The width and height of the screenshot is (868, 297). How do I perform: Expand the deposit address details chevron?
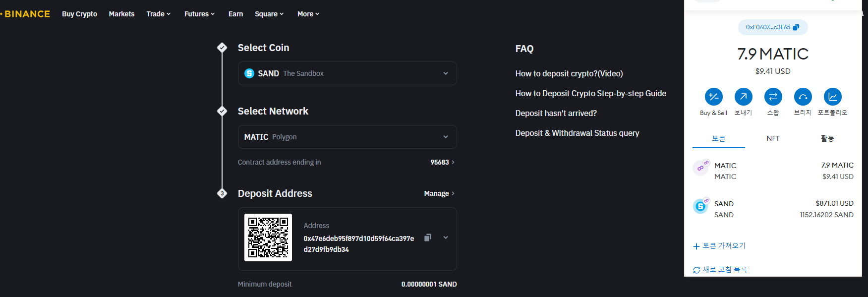[x=446, y=238]
